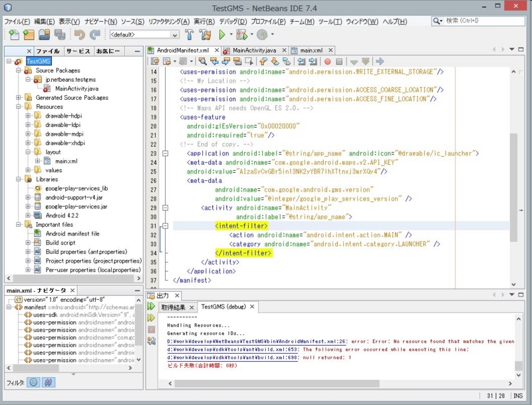The image size is (532, 405).
Task: Click the Clean and Build icon
Action: [205, 35]
